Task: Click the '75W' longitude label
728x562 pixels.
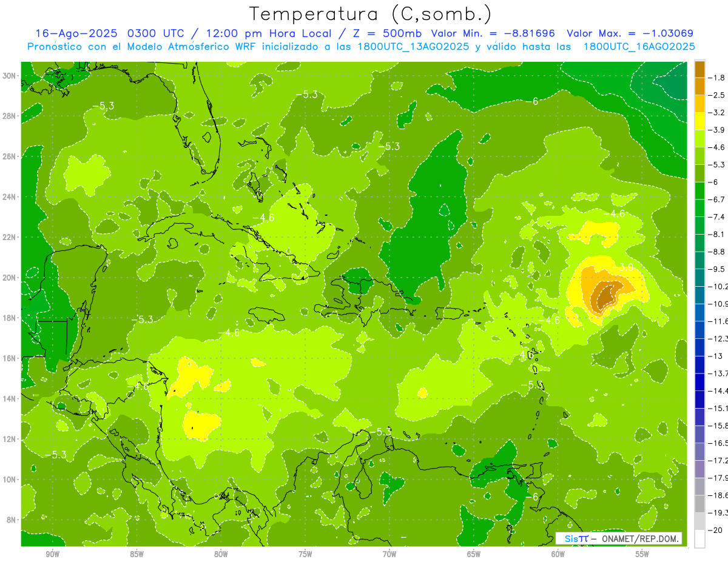Action: click(305, 554)
